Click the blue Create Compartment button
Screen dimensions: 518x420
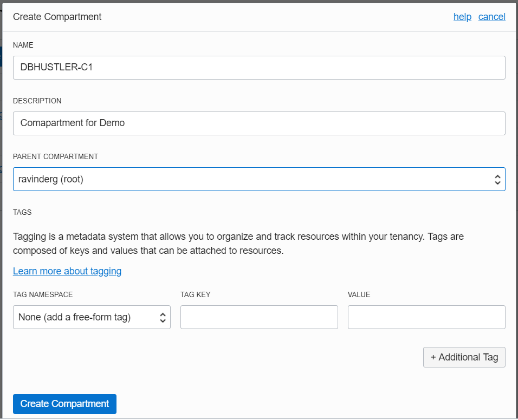(64, 404)
